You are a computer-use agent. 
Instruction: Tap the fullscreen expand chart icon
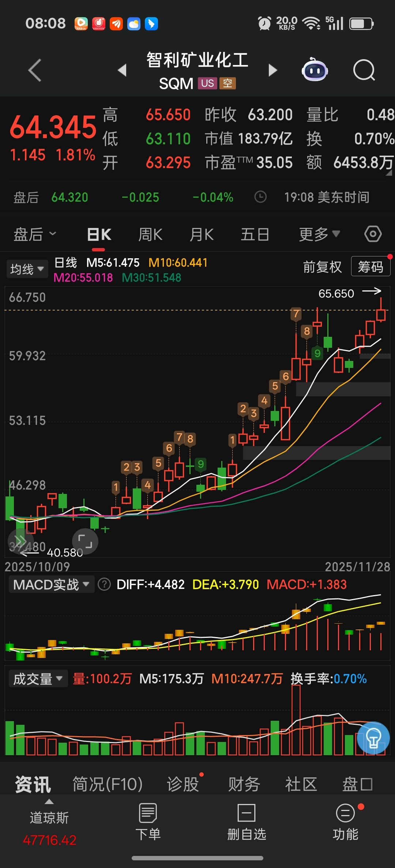(x=85, y=541)
